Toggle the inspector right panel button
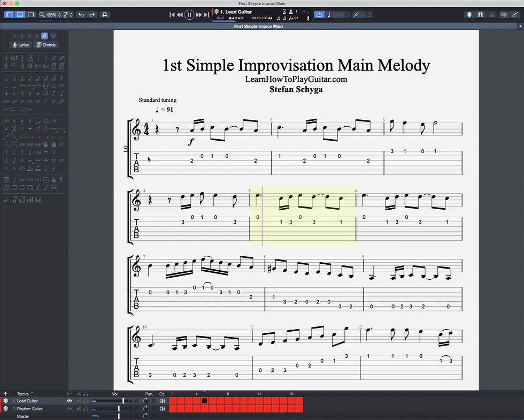Image resolution: width=524 pixels, height=420 pixels. coord(31,15)
